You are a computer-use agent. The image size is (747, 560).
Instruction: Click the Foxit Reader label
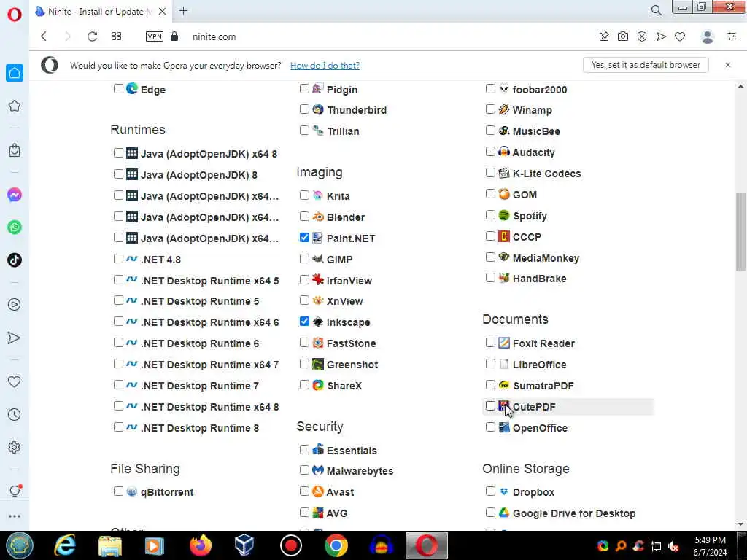(x=543, y=343)
